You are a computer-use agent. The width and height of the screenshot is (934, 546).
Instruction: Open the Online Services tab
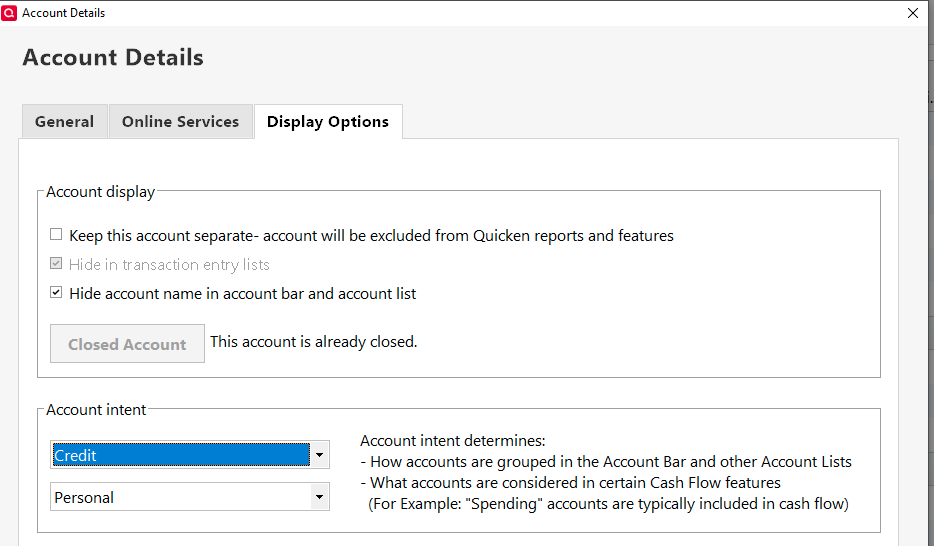click(x=180, y=122)
